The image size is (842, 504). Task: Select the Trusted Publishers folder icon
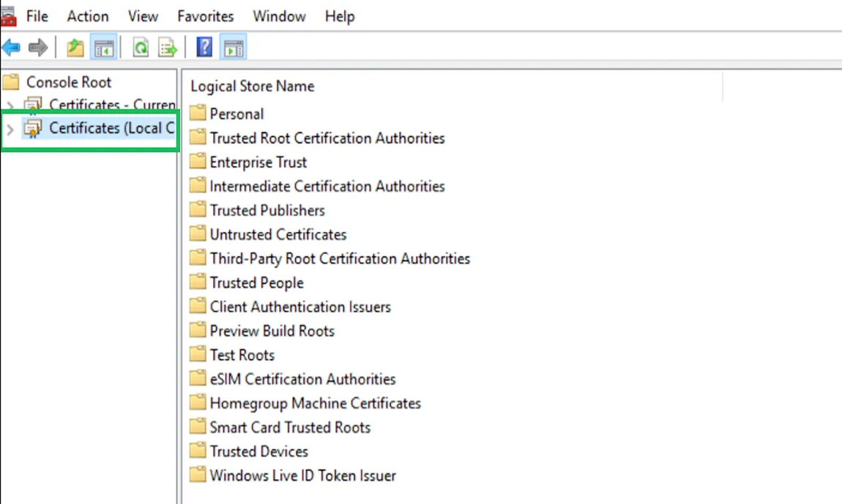click(x=198, y=210)
